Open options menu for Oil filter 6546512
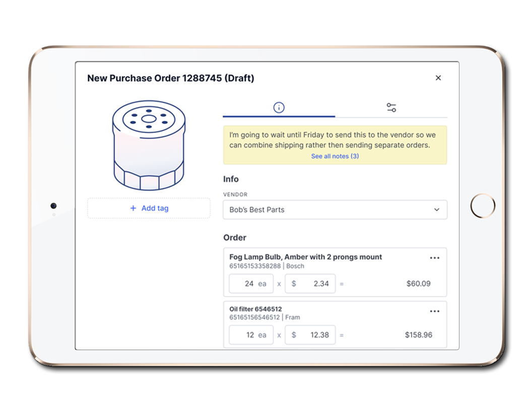The image size is (532, 411). point(435,311)
